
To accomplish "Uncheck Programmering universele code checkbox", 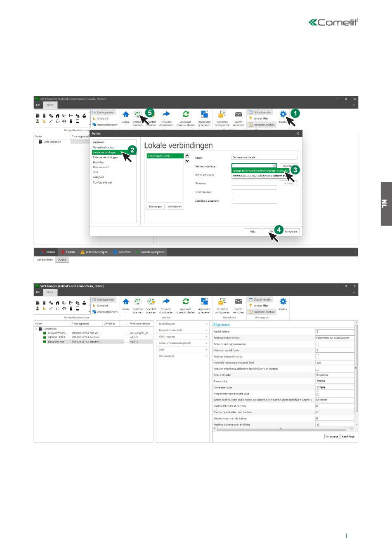I will pyautogui.click(x=317, y=393).
